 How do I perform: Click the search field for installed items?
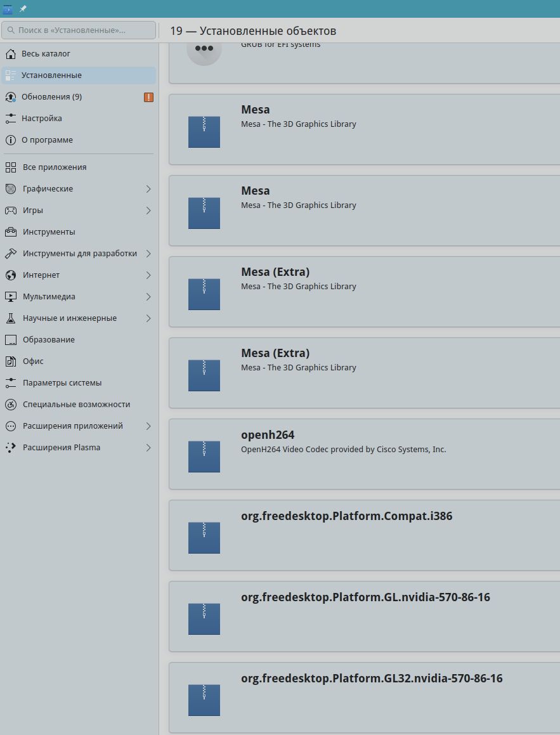click(79, 30)
